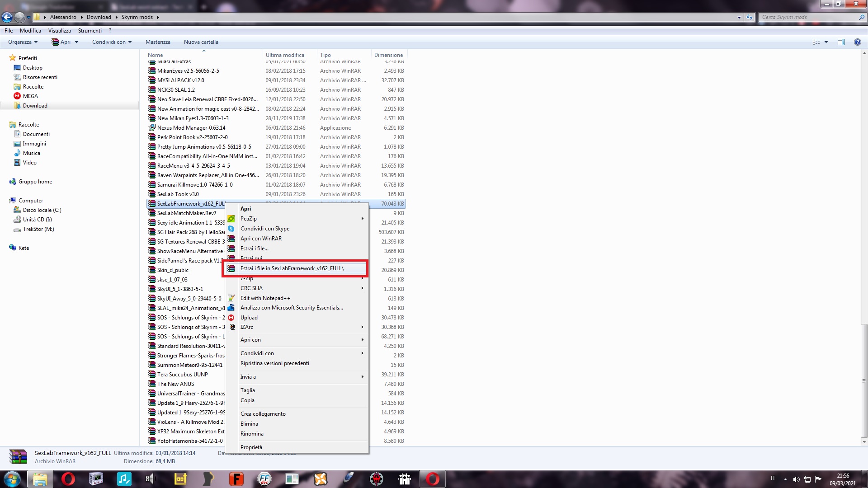Click the Back navigation arrow
The height and width of the screenshot is (488, 868).
click(7, 17)
